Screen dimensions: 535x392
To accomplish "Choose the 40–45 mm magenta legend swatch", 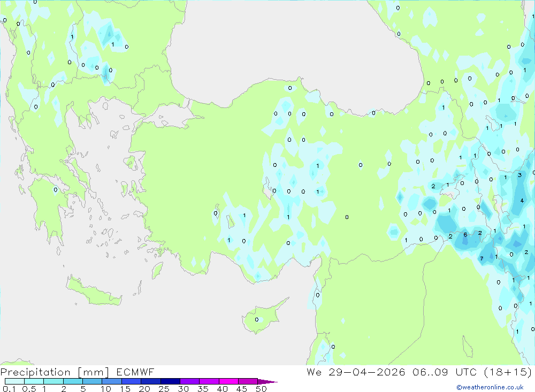I will (x=228, y=381).
